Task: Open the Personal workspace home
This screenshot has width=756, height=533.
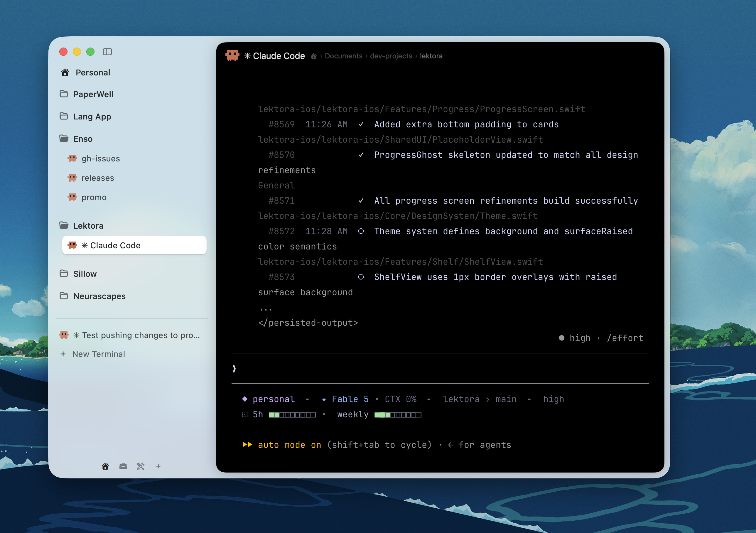Action: coord(85,72)
